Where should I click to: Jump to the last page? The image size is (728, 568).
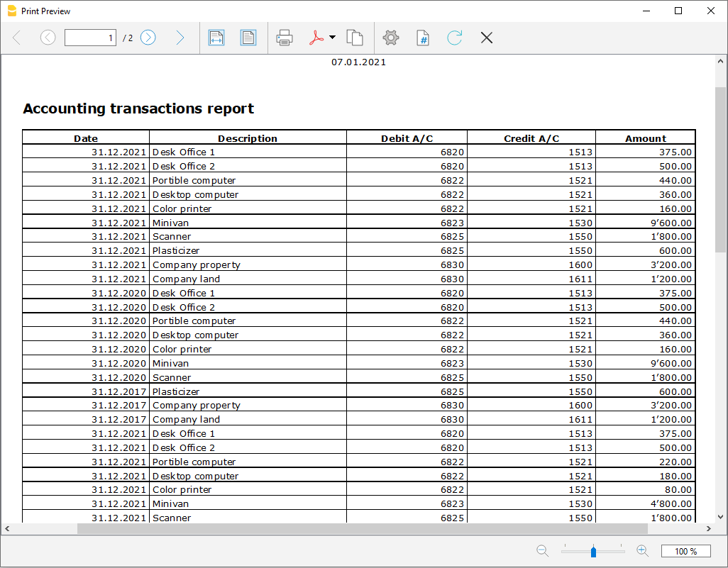(180, 38)
